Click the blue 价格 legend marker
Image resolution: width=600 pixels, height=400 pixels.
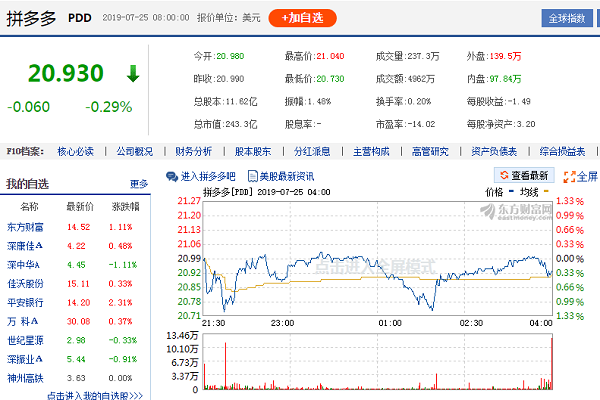pyautogui.click(x=511, y=191)
